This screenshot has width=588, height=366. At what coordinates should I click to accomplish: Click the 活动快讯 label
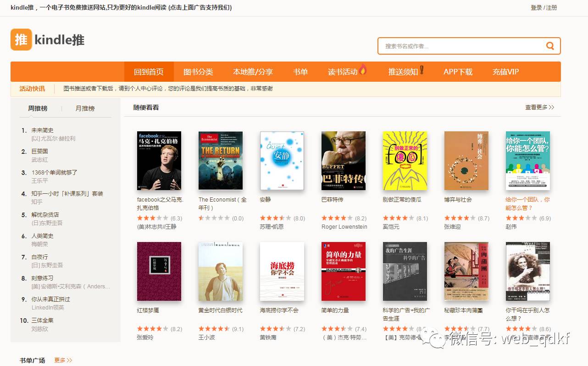tap(32, 89)
